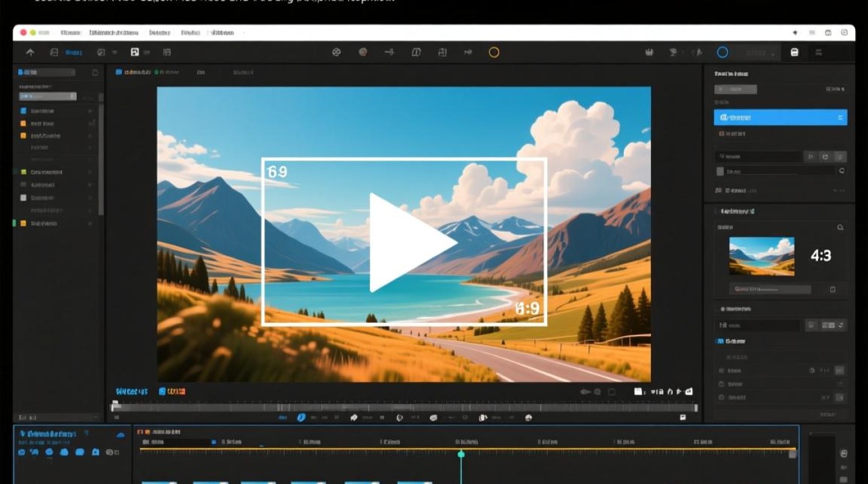Click the "4:3" label beside the thumbnail
The height and width of the screenshot is (484, 868).
click(821, 256)
